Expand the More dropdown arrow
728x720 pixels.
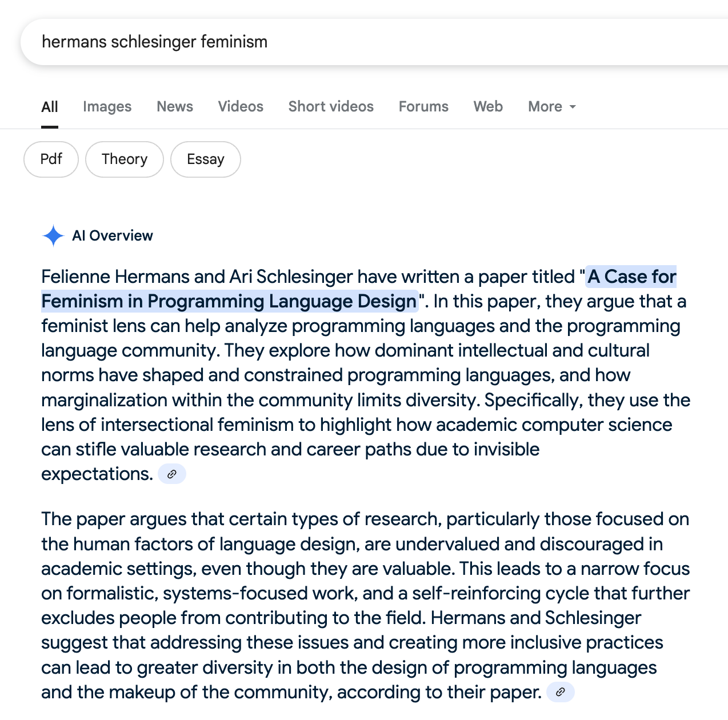pos(573,107)
